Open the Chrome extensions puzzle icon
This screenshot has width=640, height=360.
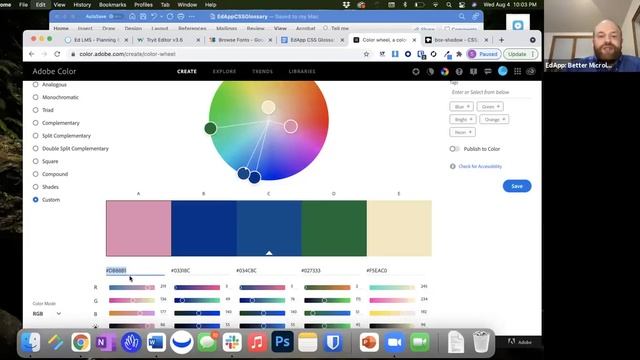pos(459,54)
